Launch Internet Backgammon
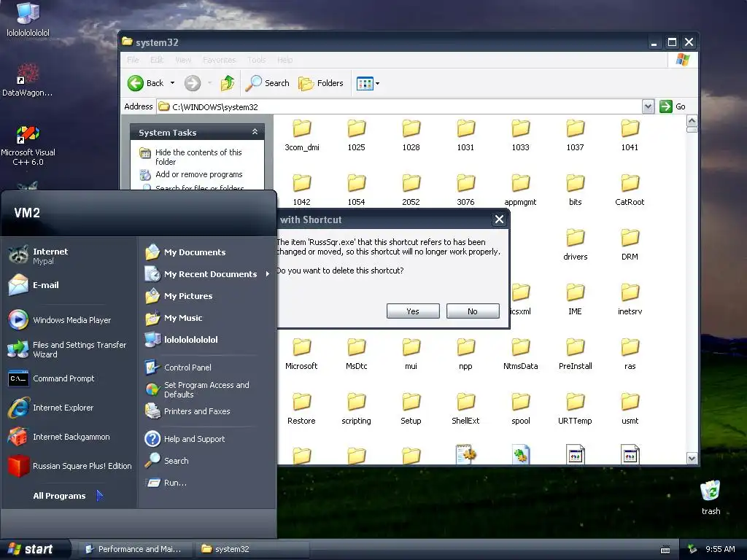 pos(69,437)
